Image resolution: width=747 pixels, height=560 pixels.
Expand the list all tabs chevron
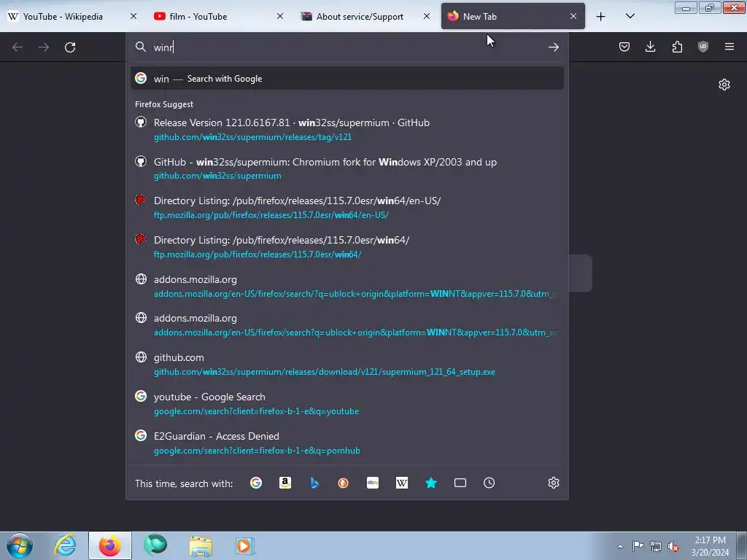[x=630, y=17]
